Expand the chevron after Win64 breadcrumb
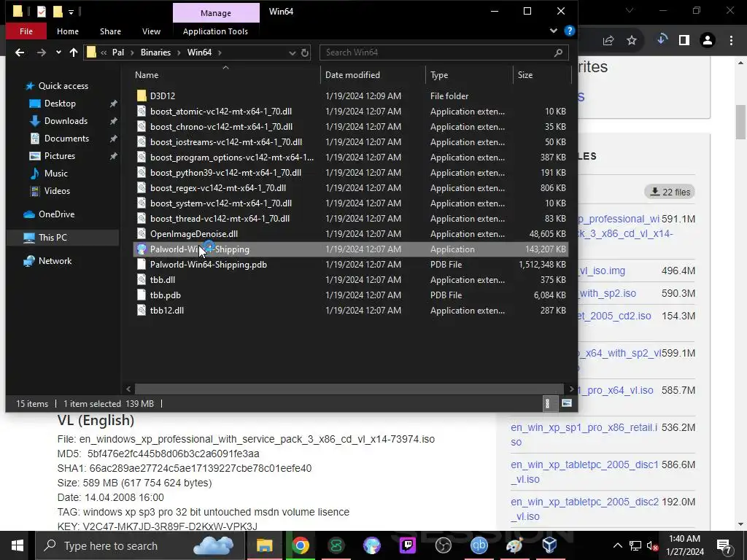The height and width of the screenshot is (560, 747). pyautogui.click(x=220, y=52)
